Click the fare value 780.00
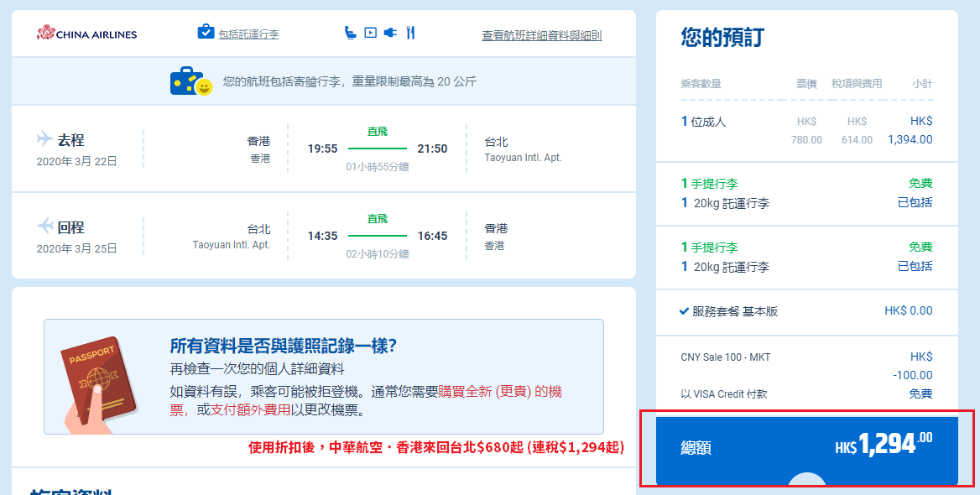The height and width of the screenshot is (495, 980). [807, 140]
